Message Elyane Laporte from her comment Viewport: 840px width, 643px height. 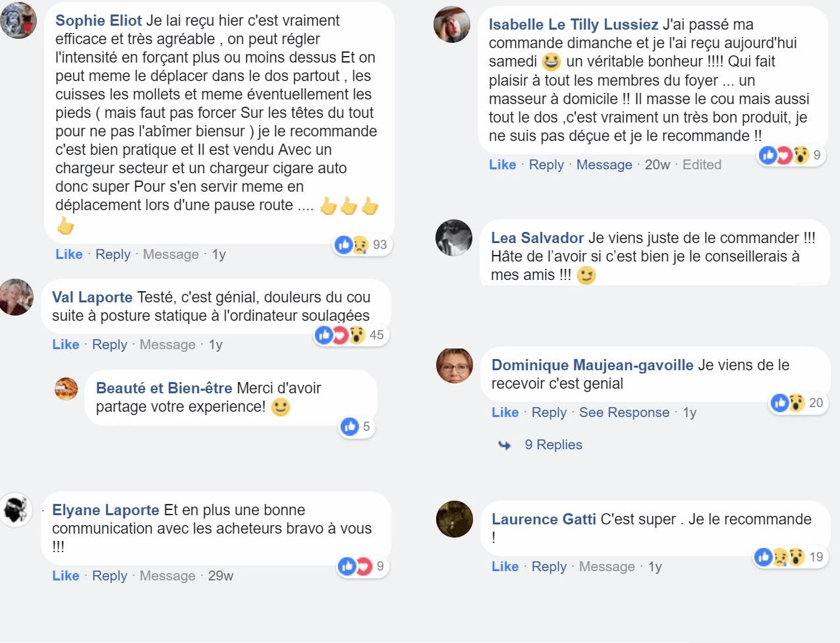(x=167, y=576)
